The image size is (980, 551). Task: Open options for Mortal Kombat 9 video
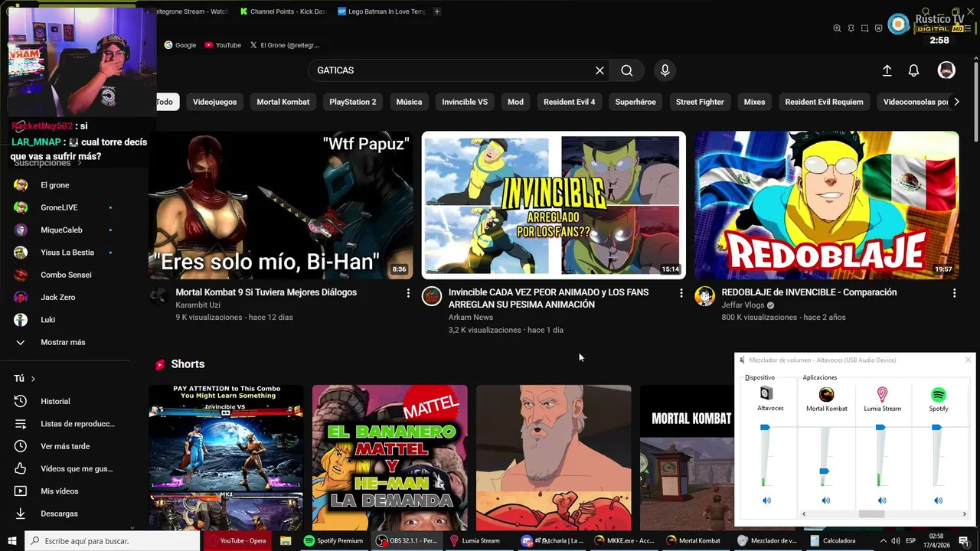(408, 293)
